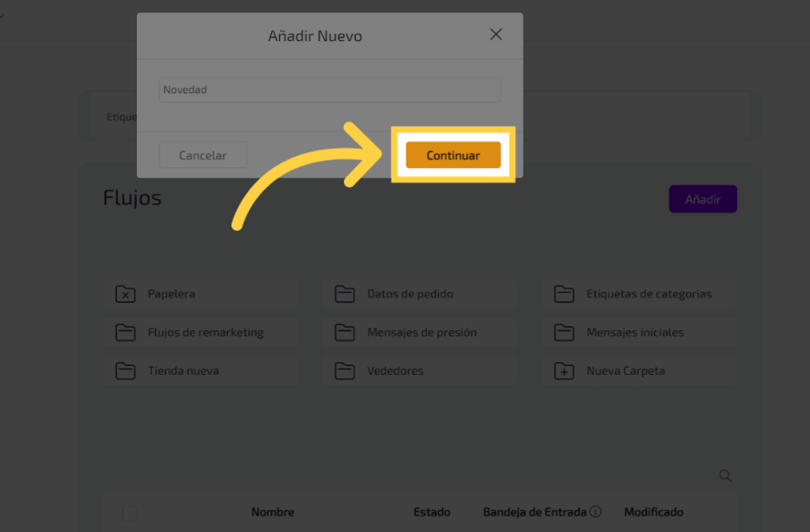Open the Mensajes iniciales folder icon
The width and height of the screenshot is (810, 532).
pyautogui.click(x=563, y=333)
